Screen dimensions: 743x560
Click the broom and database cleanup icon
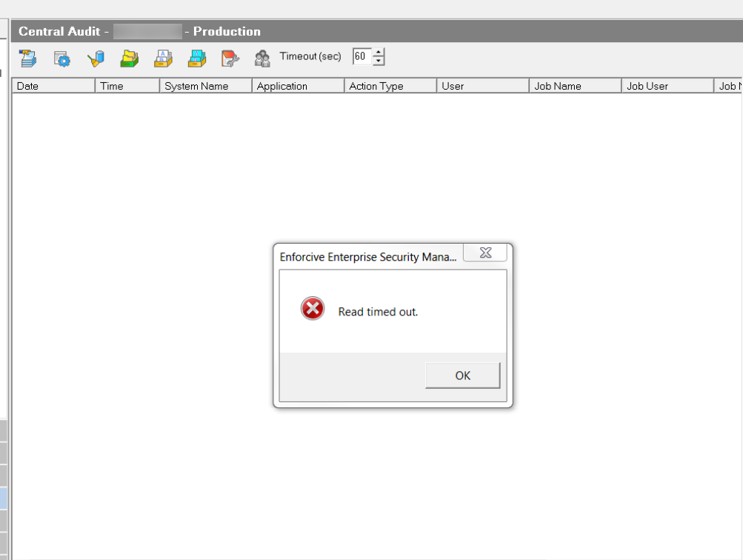pyautogui.click(x=96, y=59)
